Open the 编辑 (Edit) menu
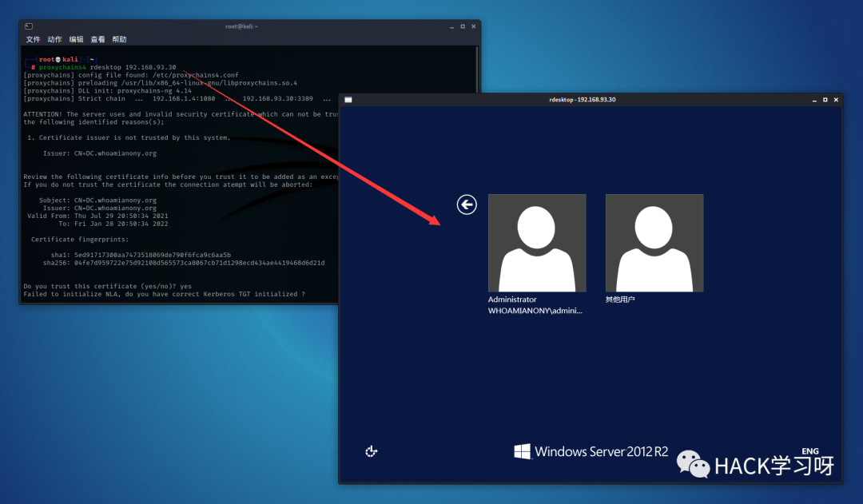The image size is (863, 504). coord(76,39)
